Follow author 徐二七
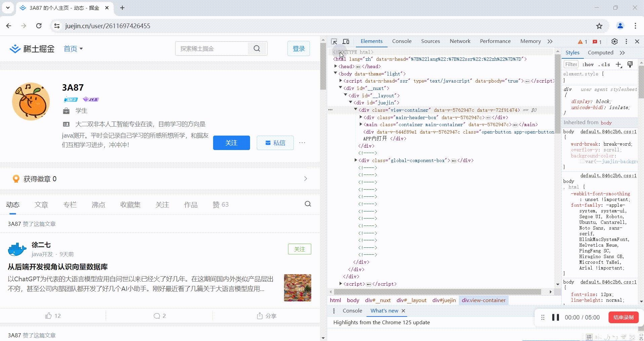 (299, 249)
